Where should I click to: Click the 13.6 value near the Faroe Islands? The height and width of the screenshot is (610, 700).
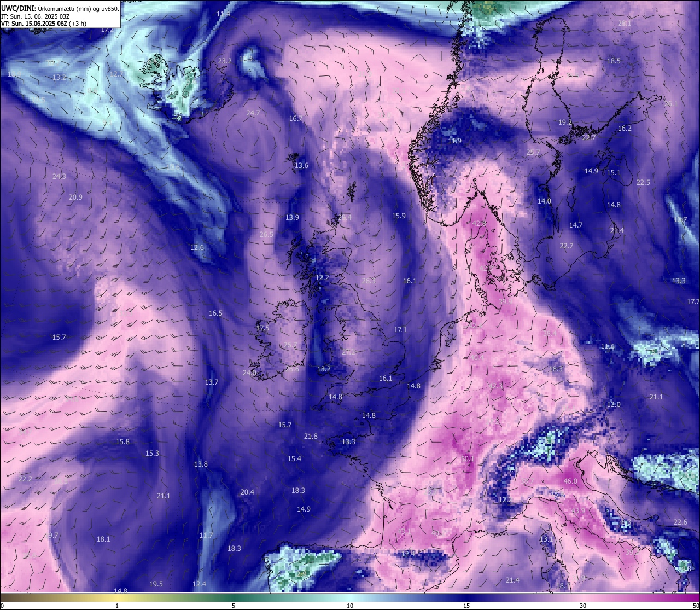click(x=301, y=166)
